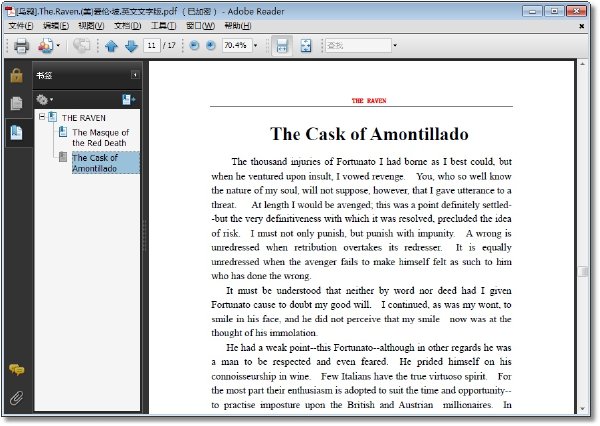The height and width of the screenshot is (426, 600).
Task: Collapse the bookmarks panel with arrow button
Action: click(135, 75)
